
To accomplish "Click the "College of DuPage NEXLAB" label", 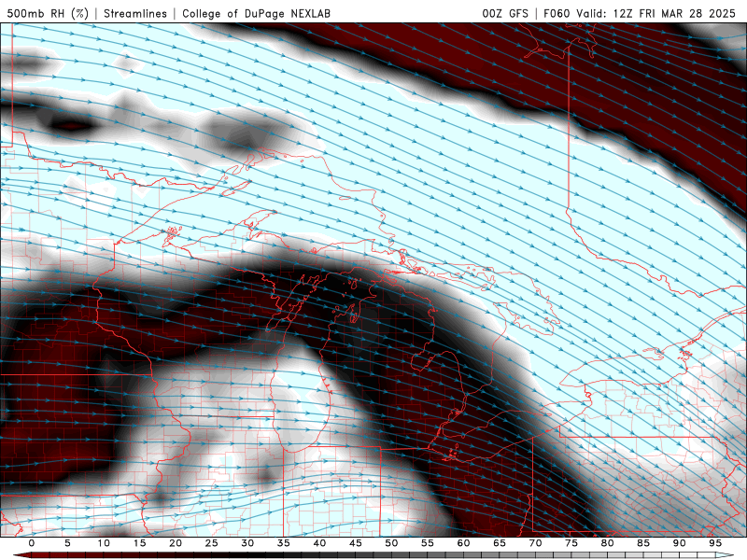I will (x=256, y=13).
